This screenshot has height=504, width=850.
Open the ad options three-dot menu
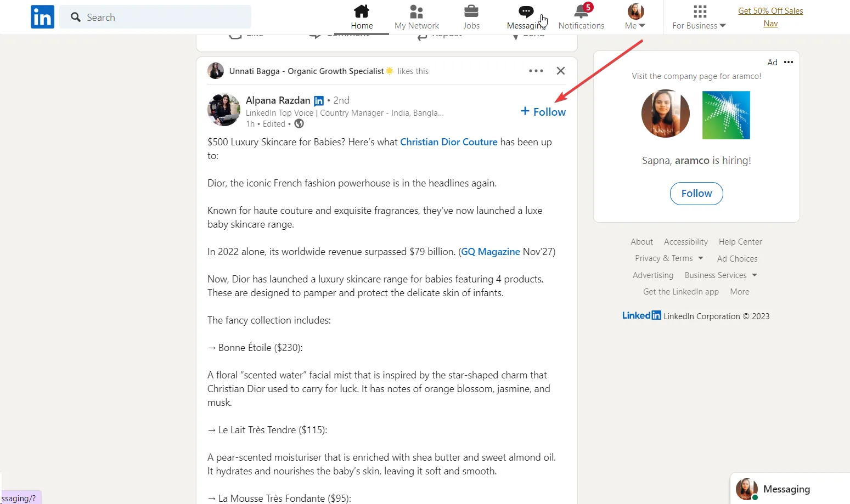click(789, 62)
